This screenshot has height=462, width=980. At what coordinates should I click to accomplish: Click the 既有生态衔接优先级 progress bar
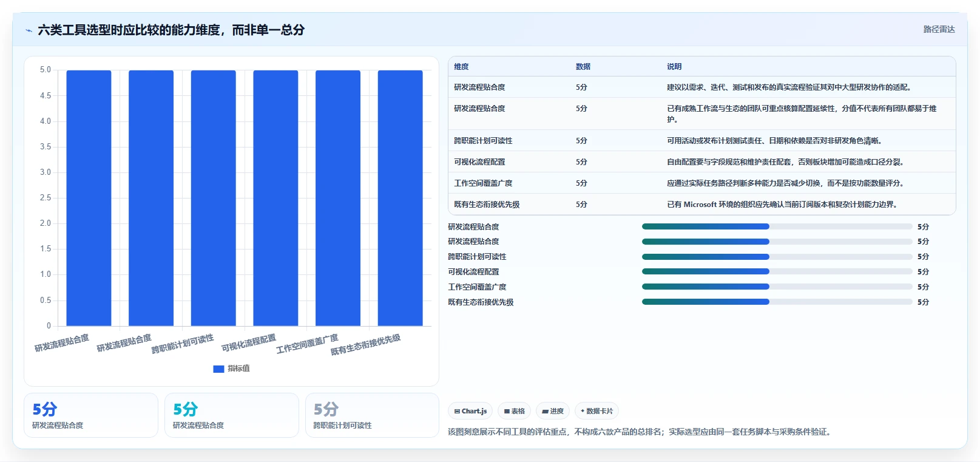tap(777, 302)
